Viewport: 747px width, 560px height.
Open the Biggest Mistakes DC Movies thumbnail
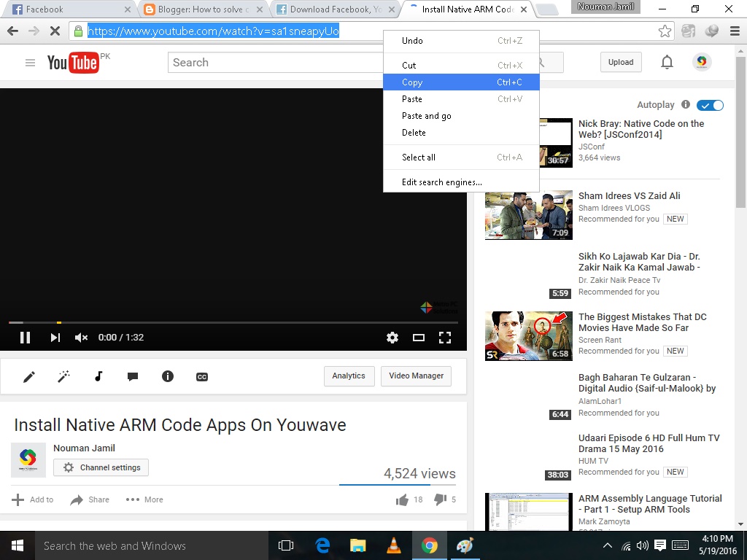[528, 336]
